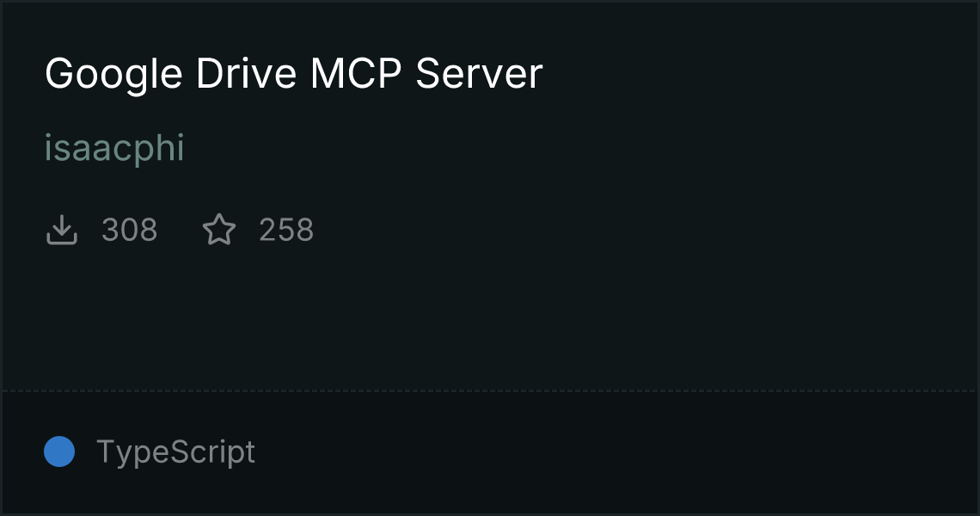
Task: Click the TypeScript language label
Action: pyautogui.click(x=175, y=452)
